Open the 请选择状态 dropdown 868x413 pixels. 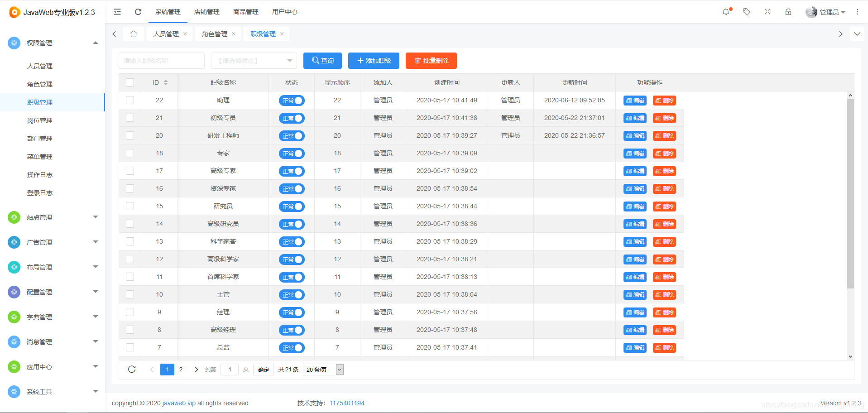[x=254, y=61]
